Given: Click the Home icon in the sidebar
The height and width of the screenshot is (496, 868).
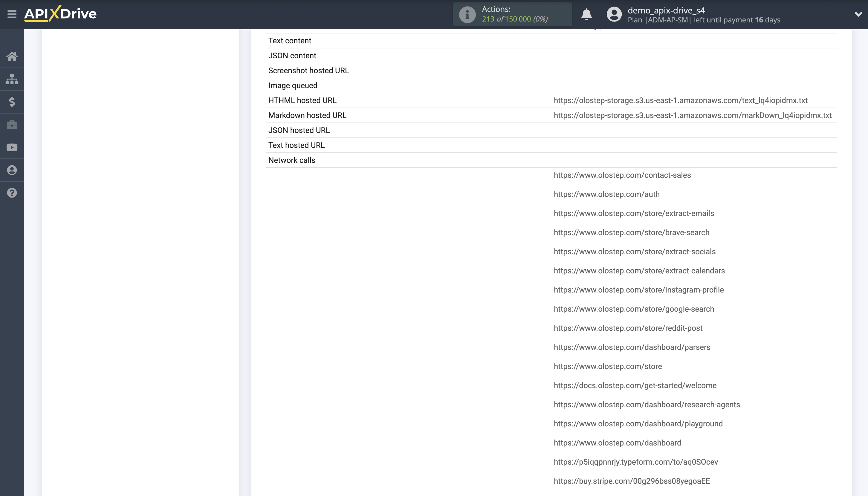Looking at the screenshot, I should (12, 56).
